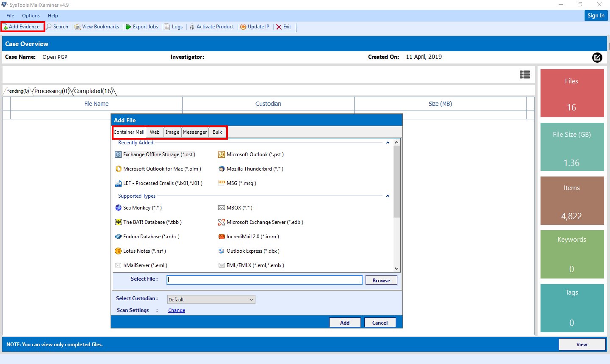
Task: Click the File Name column header
Action: point(96,104)
